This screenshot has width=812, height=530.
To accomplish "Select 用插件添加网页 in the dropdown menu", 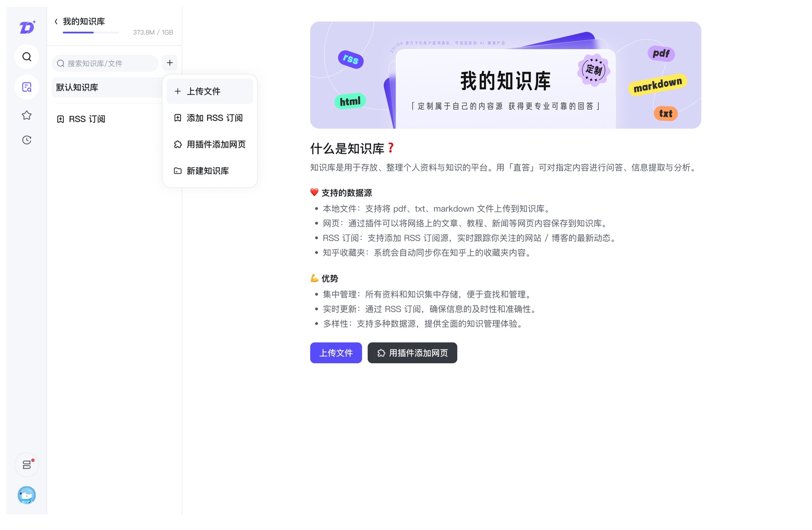I will (x=210, y=144).
